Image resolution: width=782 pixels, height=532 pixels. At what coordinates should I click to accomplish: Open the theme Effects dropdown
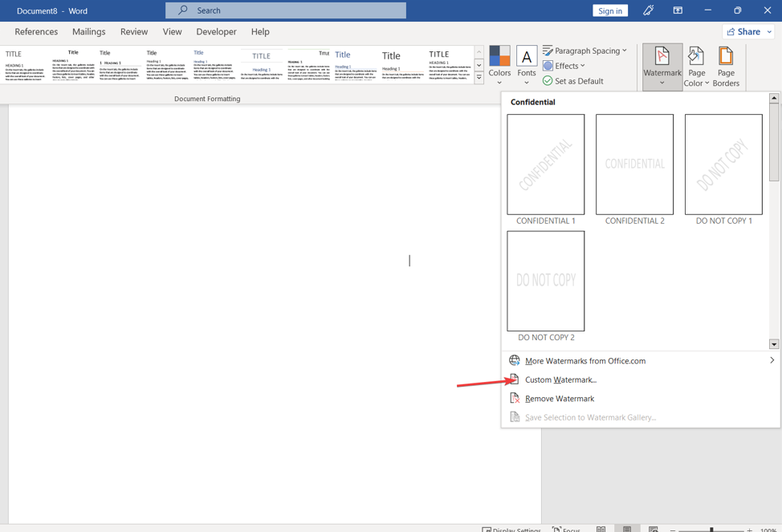coord(564,66)
